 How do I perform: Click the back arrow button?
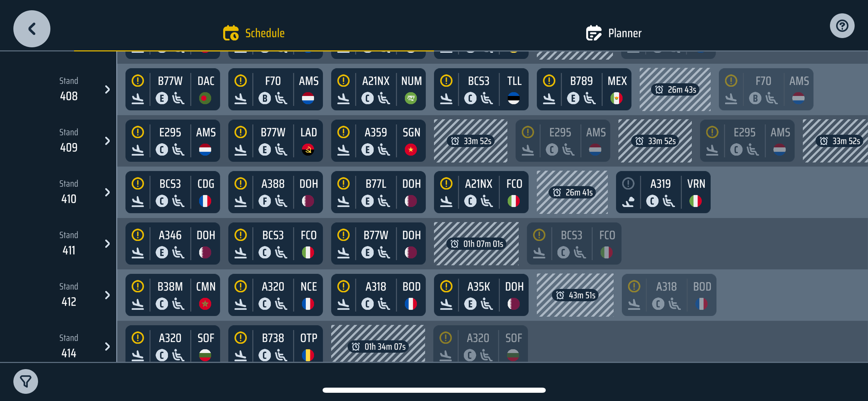pos(32,29)
